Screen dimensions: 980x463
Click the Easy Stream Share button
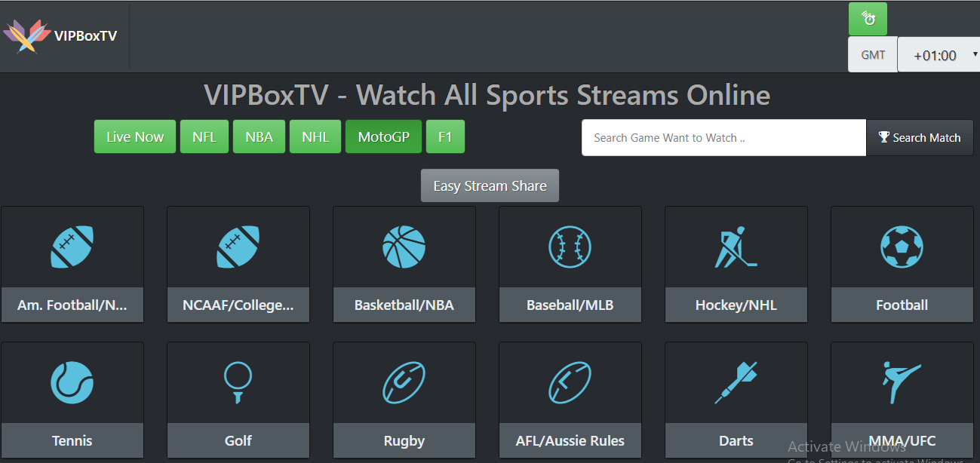(x=490, y=186)
